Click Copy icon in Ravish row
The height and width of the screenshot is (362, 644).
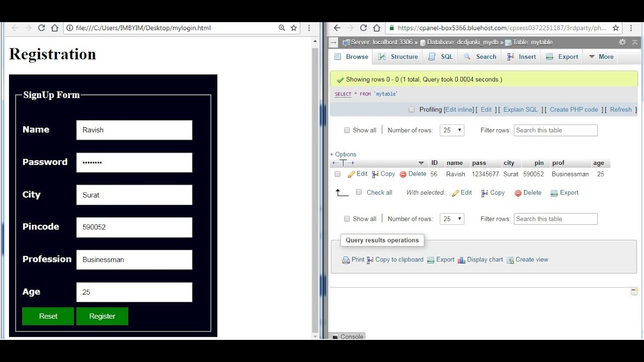[x=375, y=174]
